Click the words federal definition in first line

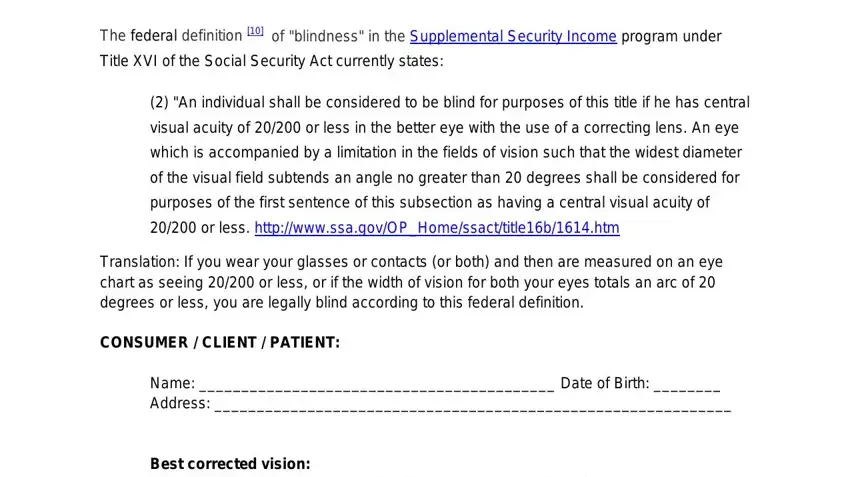[186, 36]
